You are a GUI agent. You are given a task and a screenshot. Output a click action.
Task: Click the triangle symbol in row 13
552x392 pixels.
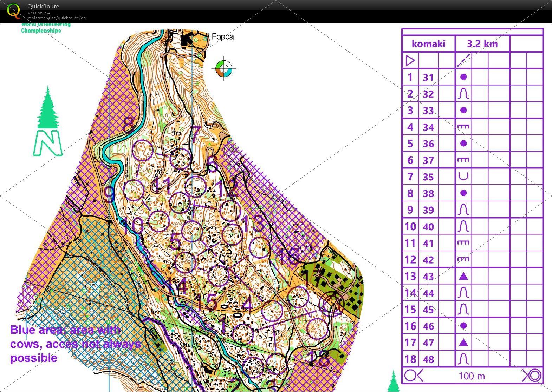click(x=463, y=276)
